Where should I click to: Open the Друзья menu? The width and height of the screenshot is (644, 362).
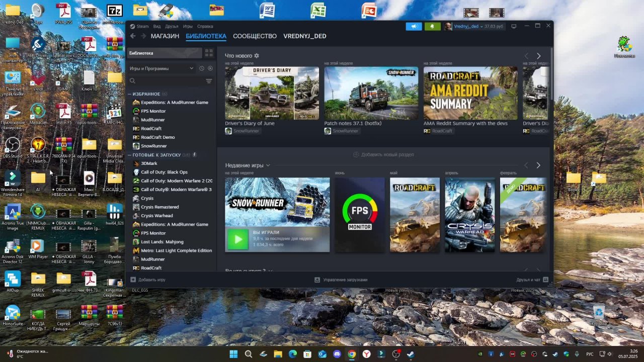point(172,26)
